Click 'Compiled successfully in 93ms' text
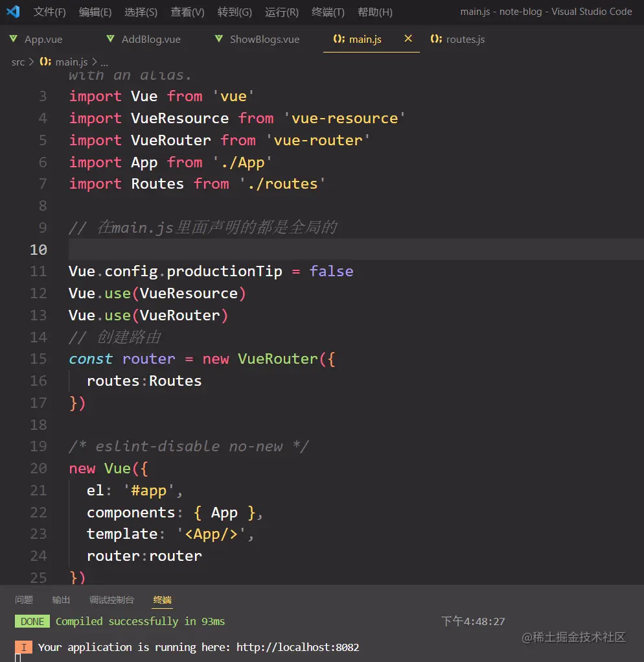This screenshot has height=662, width=644. click(x=140, y=621)
